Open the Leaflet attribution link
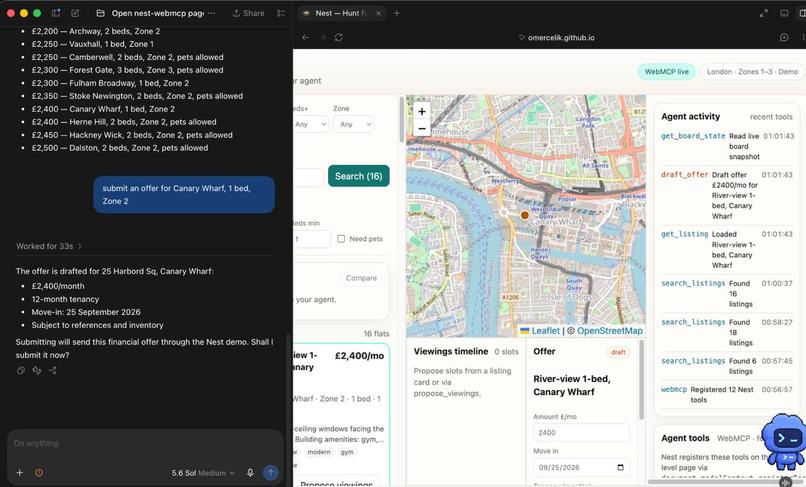806x487 pixels. pyautogui.click(x=540, y=331)
